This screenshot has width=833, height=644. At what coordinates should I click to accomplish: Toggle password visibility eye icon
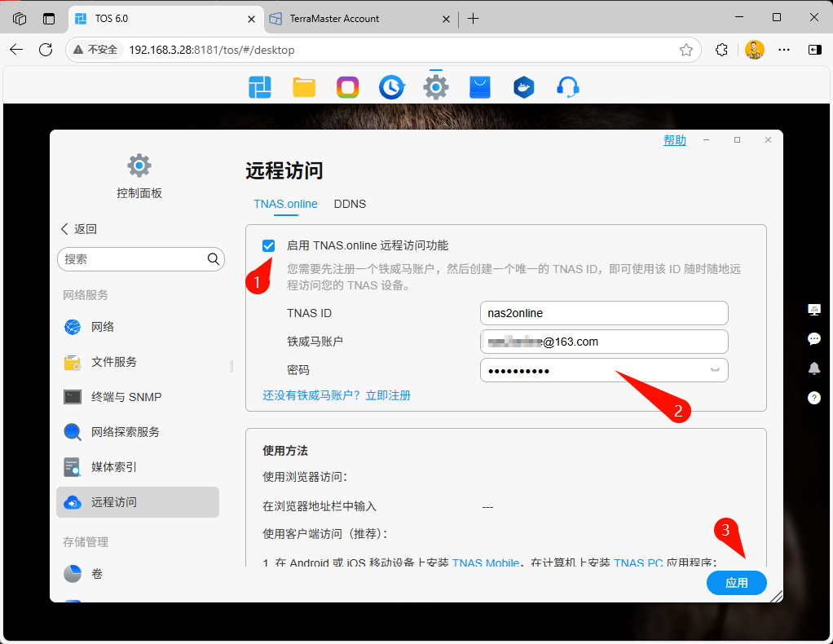coord(715,370)
